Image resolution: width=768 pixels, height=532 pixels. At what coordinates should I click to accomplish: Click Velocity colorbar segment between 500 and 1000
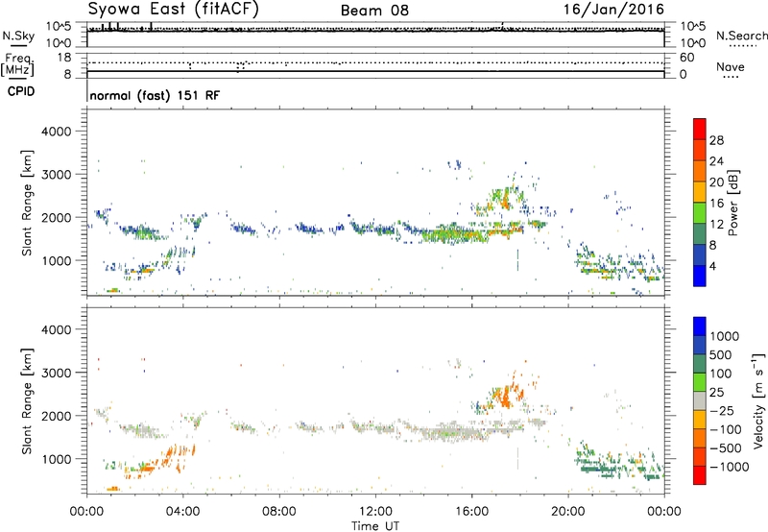(700, 345)
